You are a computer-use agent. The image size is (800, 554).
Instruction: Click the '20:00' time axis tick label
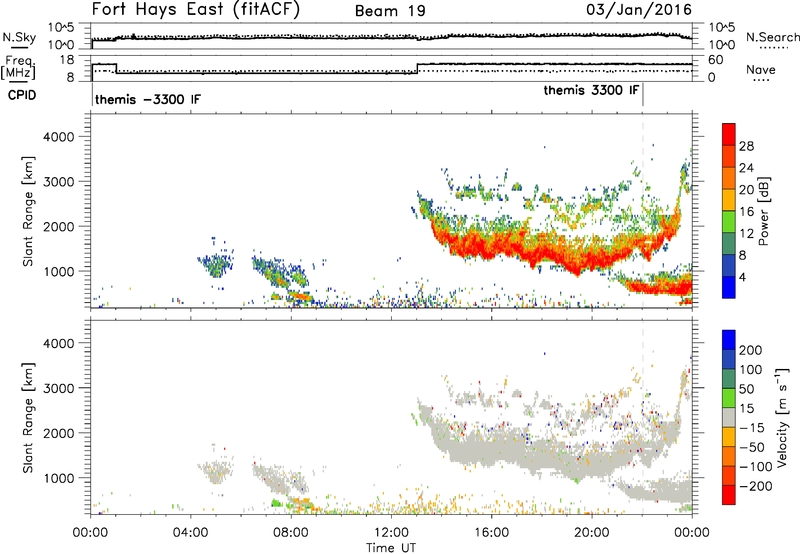click(x=592, y=533)
